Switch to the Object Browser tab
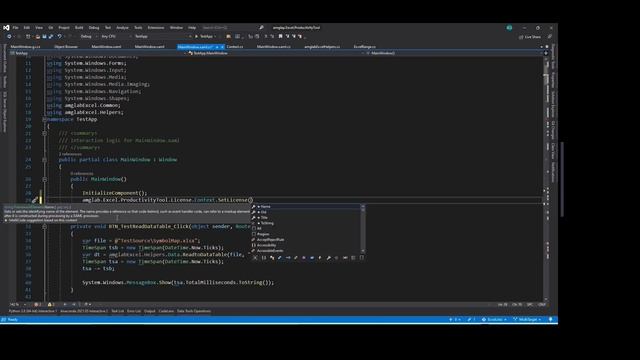The height and width of the screenshot is (360, 640). pyautogui.click(x=66, y=47)
